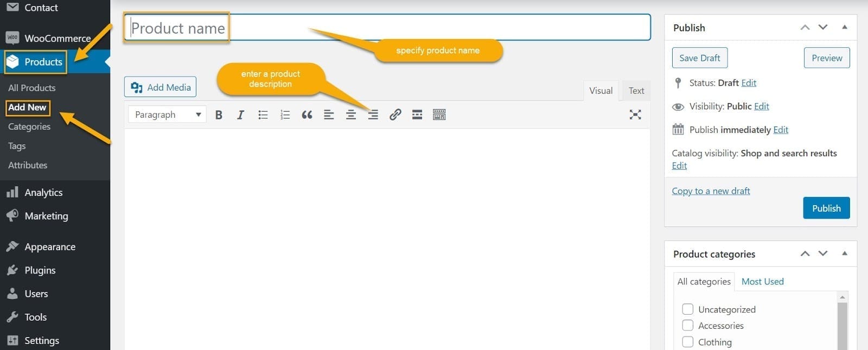Edit the Public visibility link
The image size is (868, 350).
pyautogui.click(x=762, y=106)
